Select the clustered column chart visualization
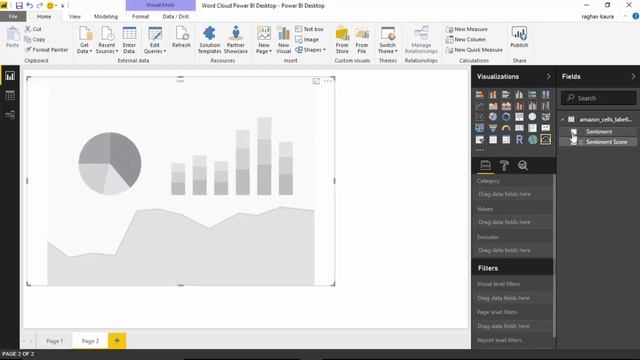 click(519, 95)
